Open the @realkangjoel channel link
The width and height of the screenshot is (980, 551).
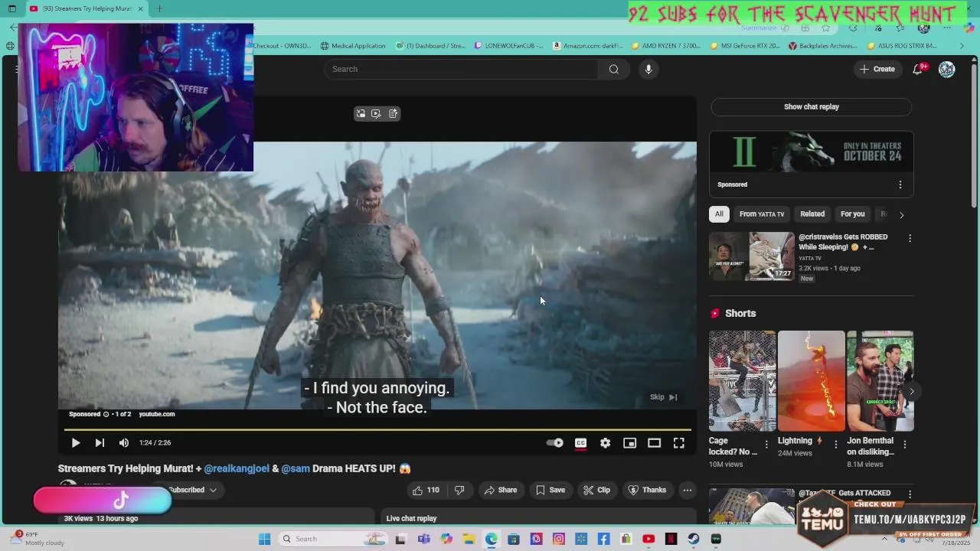point(237,468)
